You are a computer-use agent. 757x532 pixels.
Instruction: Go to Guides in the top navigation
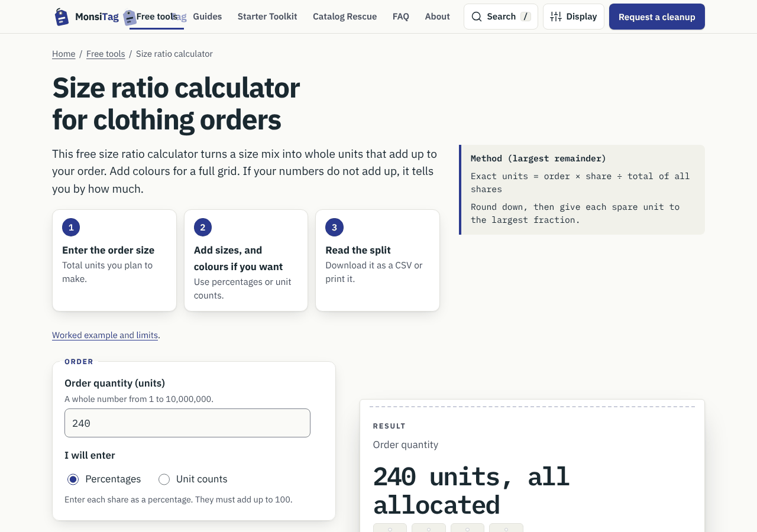click(x=208, y=17)
